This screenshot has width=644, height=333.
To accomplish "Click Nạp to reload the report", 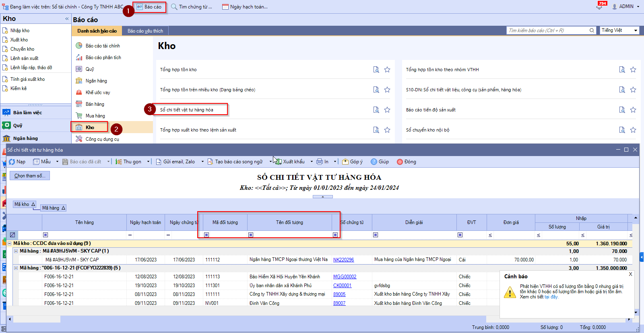I will point(17,162).
